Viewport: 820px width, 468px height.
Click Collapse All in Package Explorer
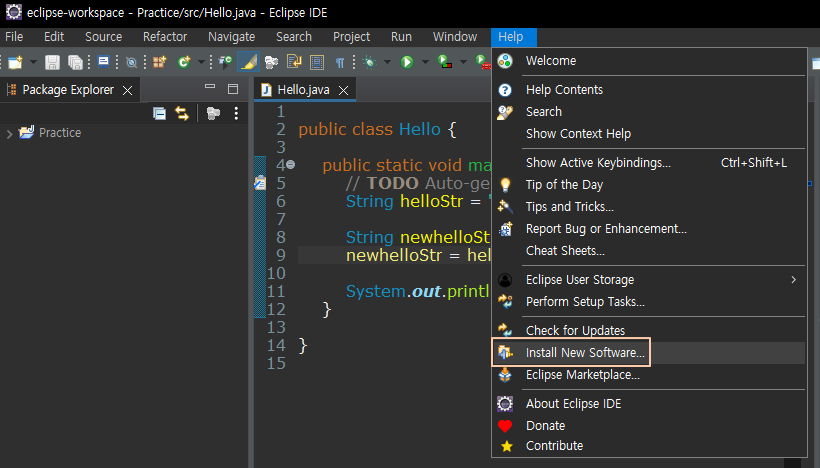coord(159,113)
